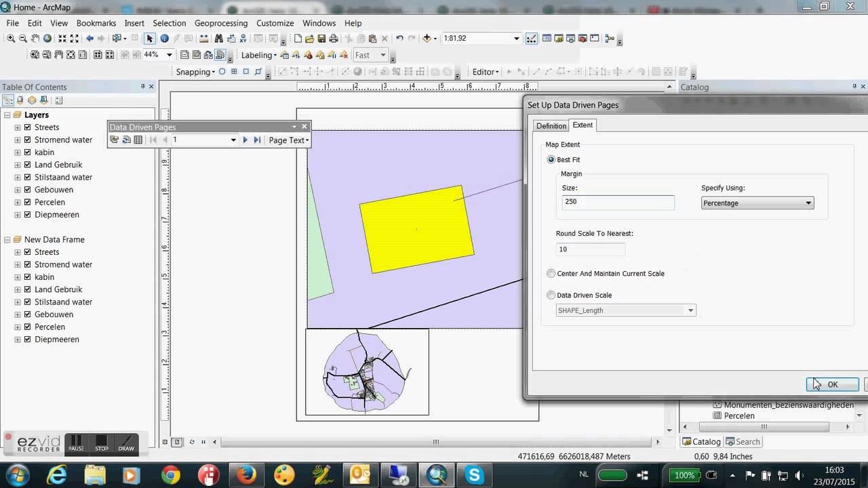
Task: Switch to the Definition tab
Action: (551, 126)
